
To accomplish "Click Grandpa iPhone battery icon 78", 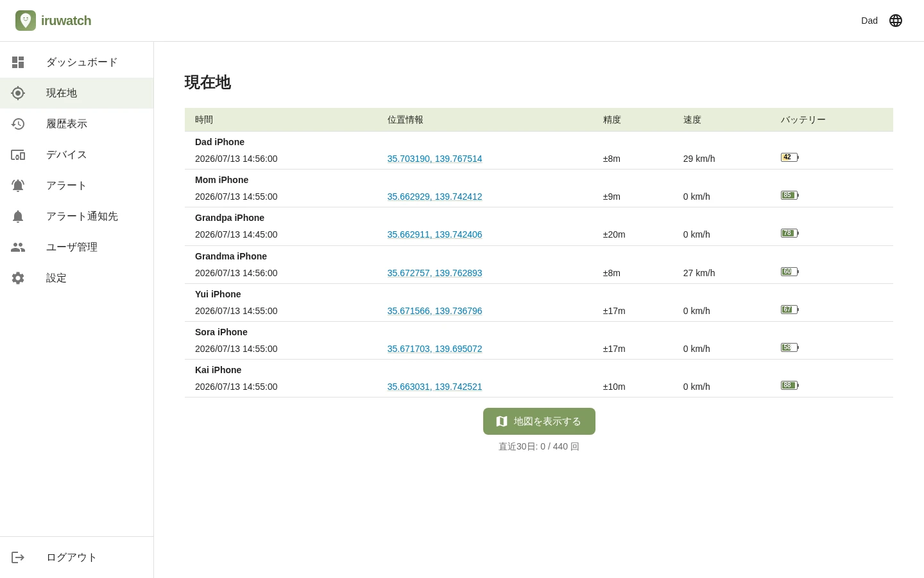I will [790, 233].
